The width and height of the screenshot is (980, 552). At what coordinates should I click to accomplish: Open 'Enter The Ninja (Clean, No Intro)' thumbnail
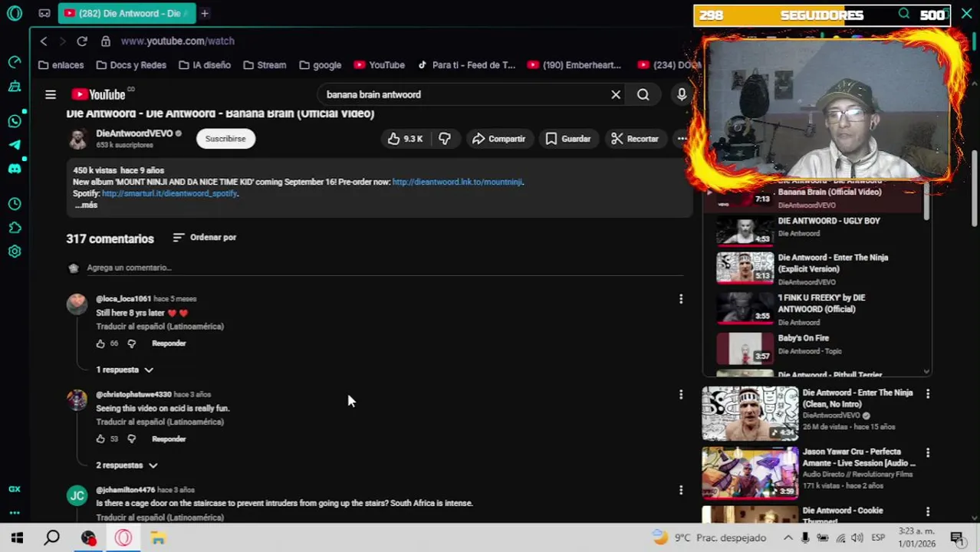point(750,413)
